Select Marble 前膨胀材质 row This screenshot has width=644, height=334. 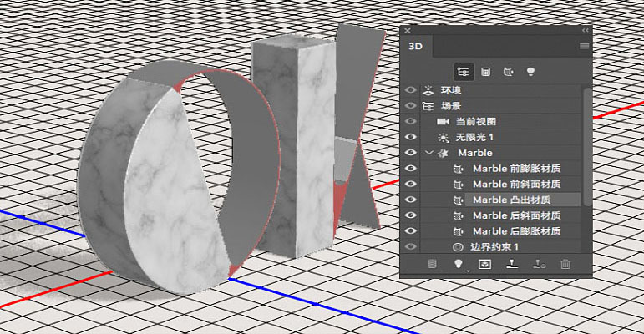coord(500,169)
